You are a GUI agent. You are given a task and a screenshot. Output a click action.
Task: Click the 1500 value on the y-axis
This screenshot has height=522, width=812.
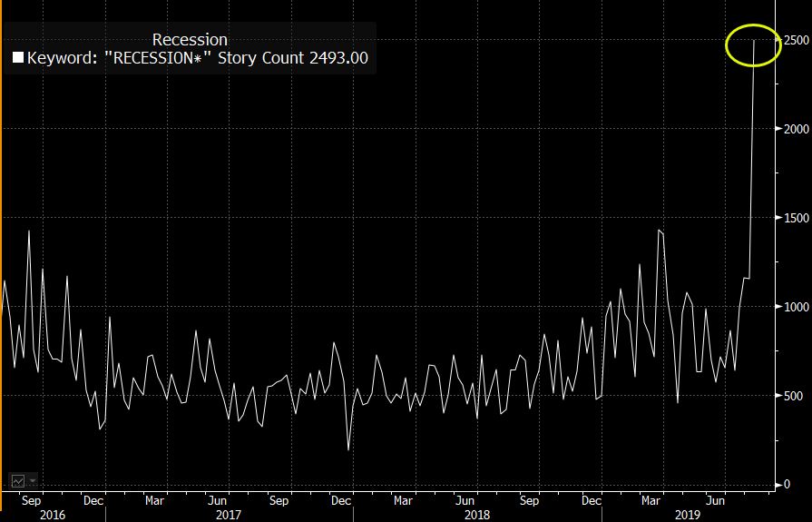[x=797, y=218]
